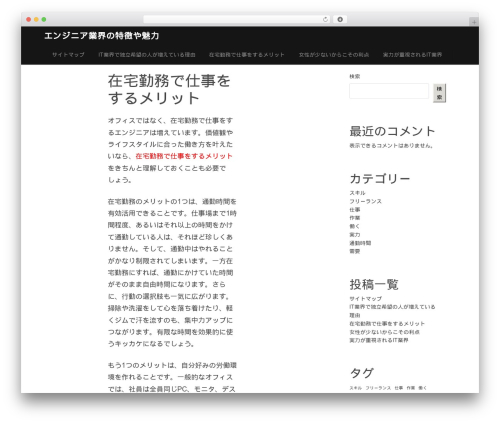Open the 通勤時間 category link
The image size is (500, 423).
coord(360,243)
